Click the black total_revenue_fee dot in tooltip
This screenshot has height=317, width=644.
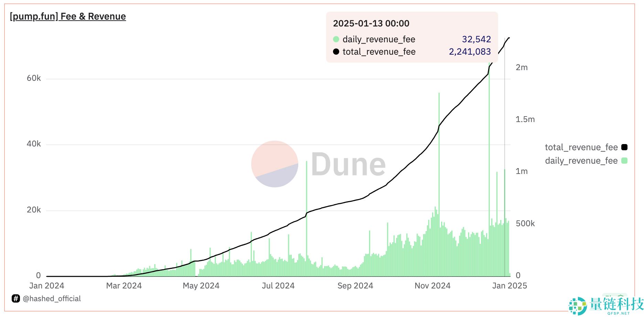(x=336, y=52)
